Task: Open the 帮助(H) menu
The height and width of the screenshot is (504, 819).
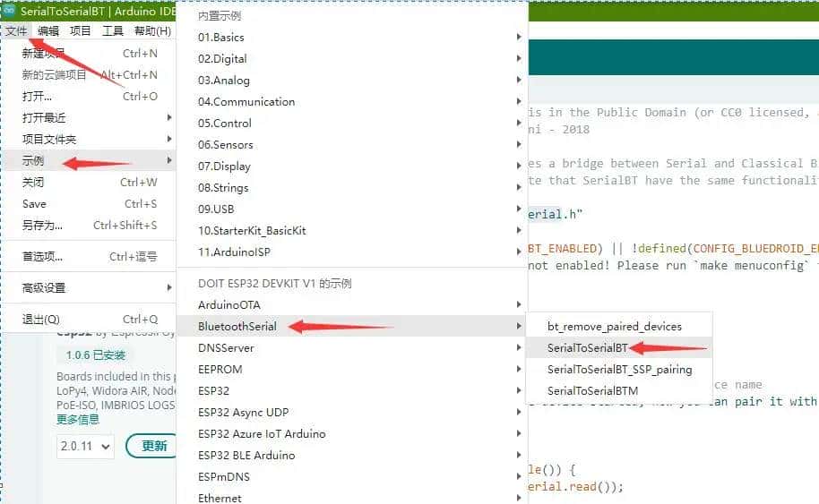Action: pyautogui.click(x=152, y=31)
